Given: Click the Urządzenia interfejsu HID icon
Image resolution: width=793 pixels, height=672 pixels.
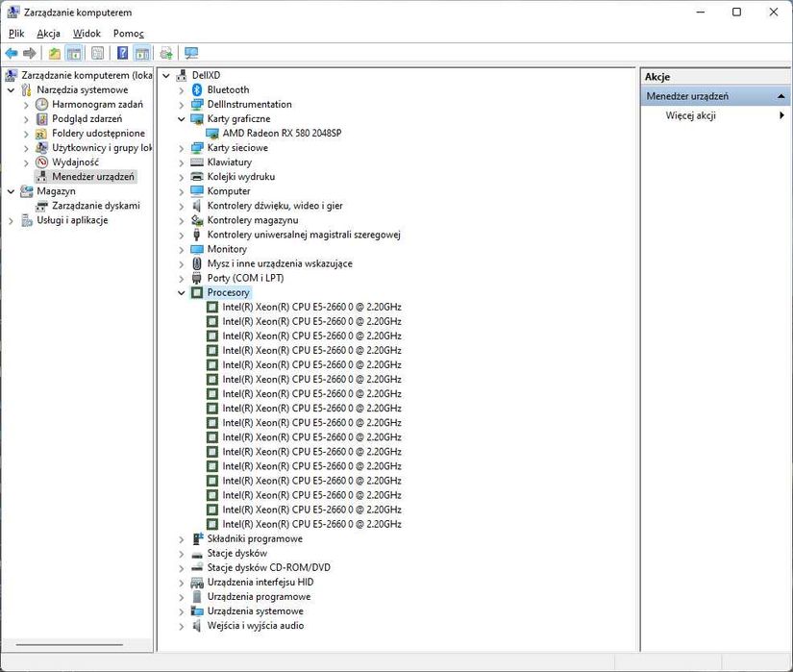Looking at the screenshot, I should (197, 583).
